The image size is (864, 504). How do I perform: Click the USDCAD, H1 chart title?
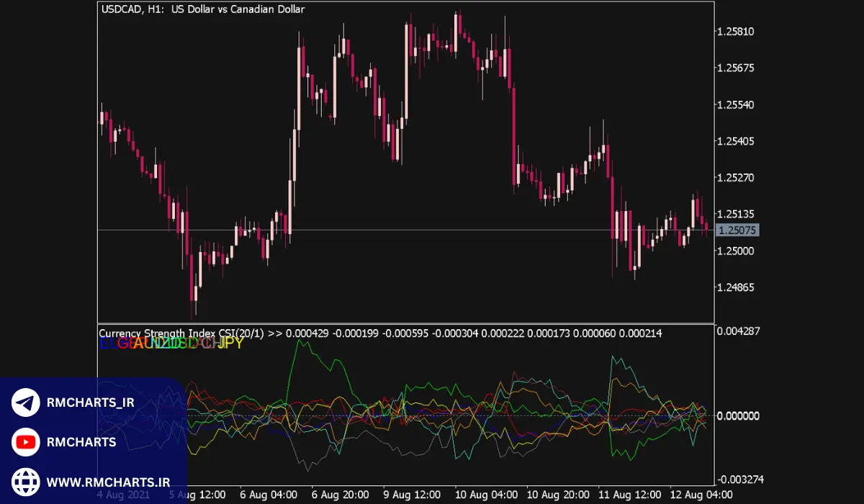click(203, 9)
